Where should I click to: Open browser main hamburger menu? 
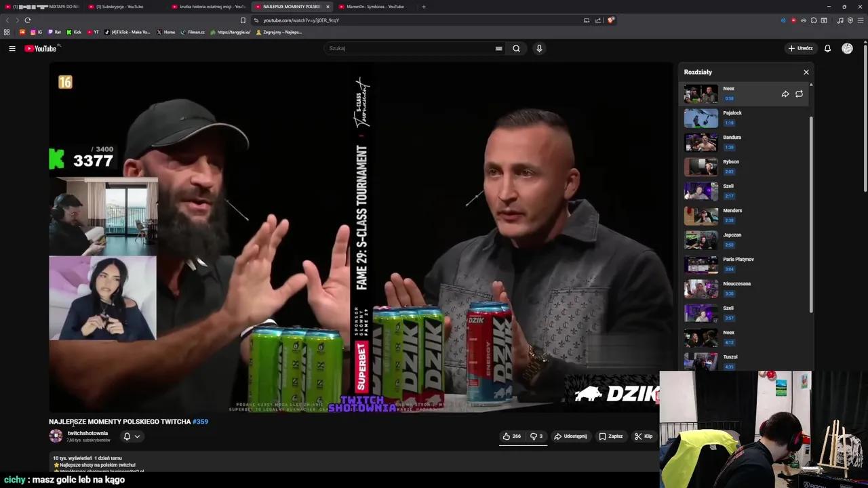[860, 20]
